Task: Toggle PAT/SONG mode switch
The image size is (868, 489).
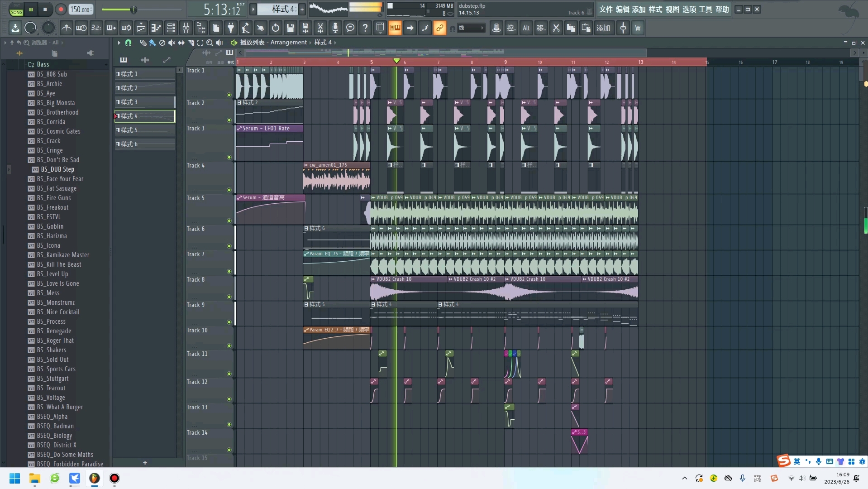Action: [x=16, y=10]
